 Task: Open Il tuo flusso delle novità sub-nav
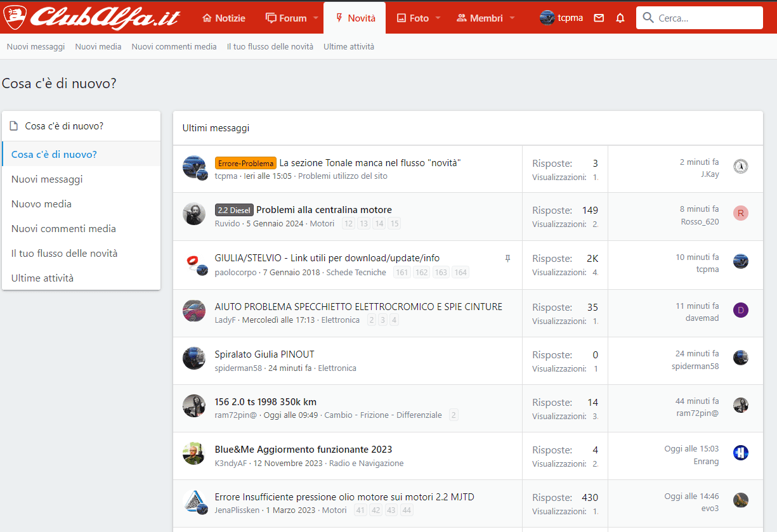point(270,47)
